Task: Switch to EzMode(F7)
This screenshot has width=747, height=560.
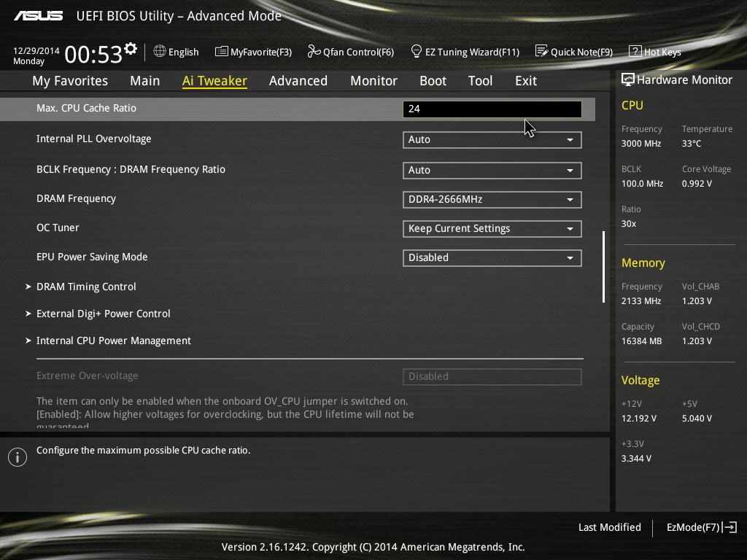Action: click(x=702, y=527)
